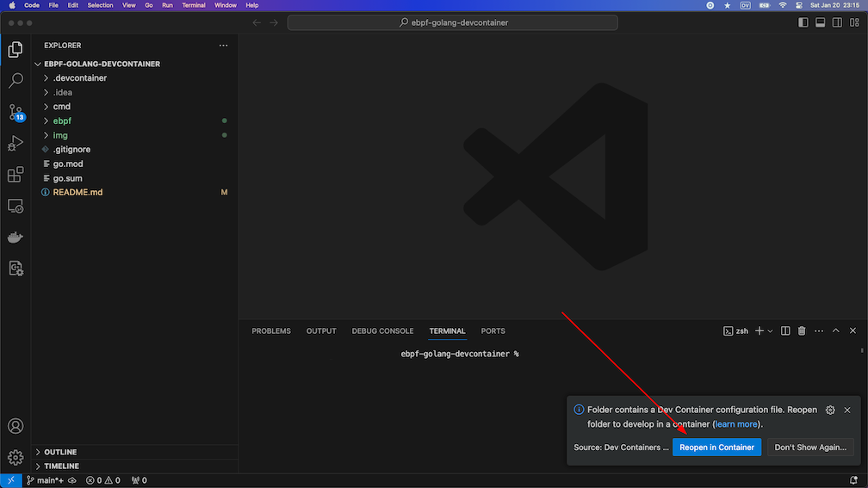The image size is (868, 488).
Task: Open the Extensions view
Action: click(15, 174)
